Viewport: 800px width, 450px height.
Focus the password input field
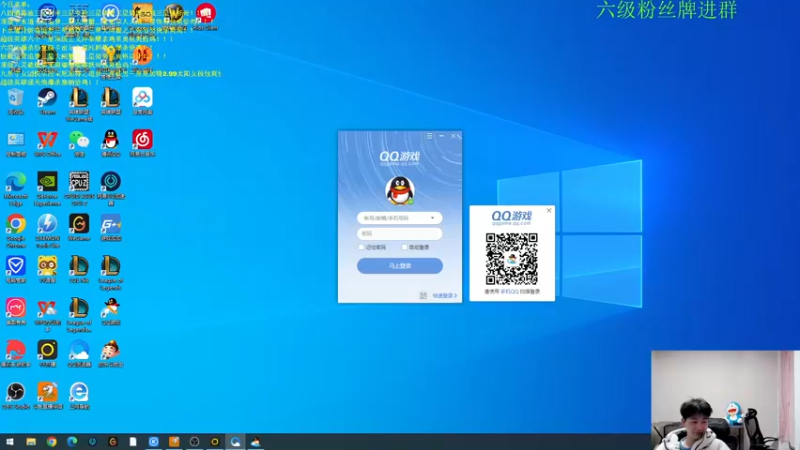(399, 234)
